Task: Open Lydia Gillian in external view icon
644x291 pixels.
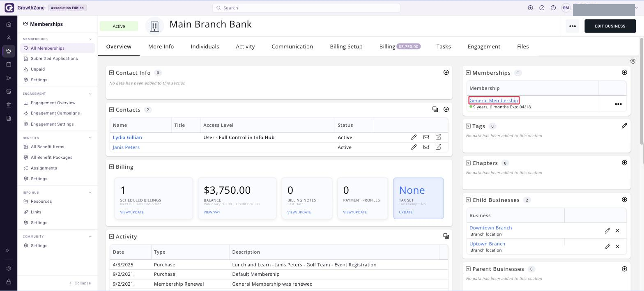Action: (x=439, y=137)
